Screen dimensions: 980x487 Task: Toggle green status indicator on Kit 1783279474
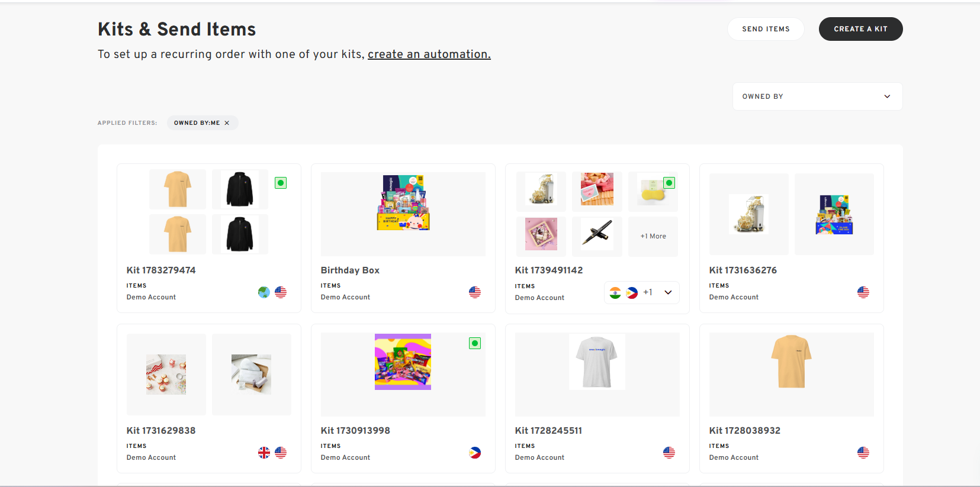pos(281,183)
